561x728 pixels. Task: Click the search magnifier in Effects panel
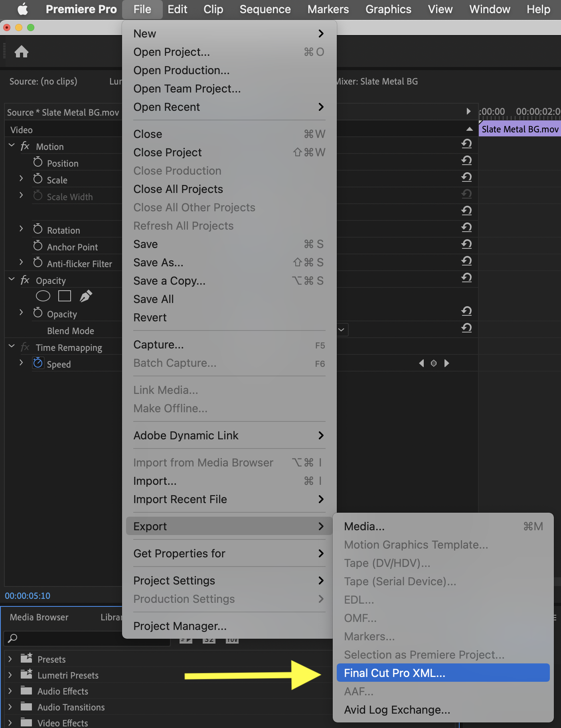coord(13,638)
